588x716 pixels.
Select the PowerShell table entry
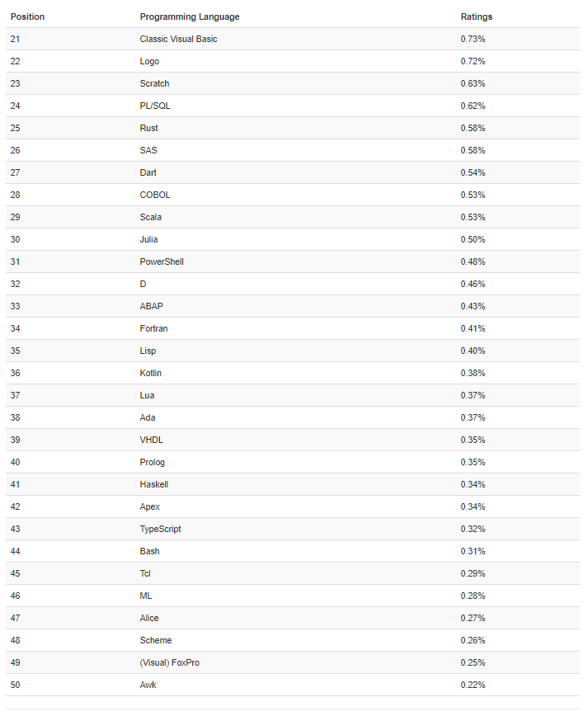point(162,261)
